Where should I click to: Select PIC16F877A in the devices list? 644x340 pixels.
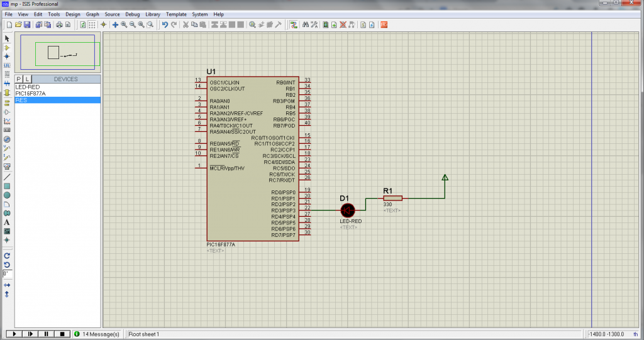click(x=30, y=93)
